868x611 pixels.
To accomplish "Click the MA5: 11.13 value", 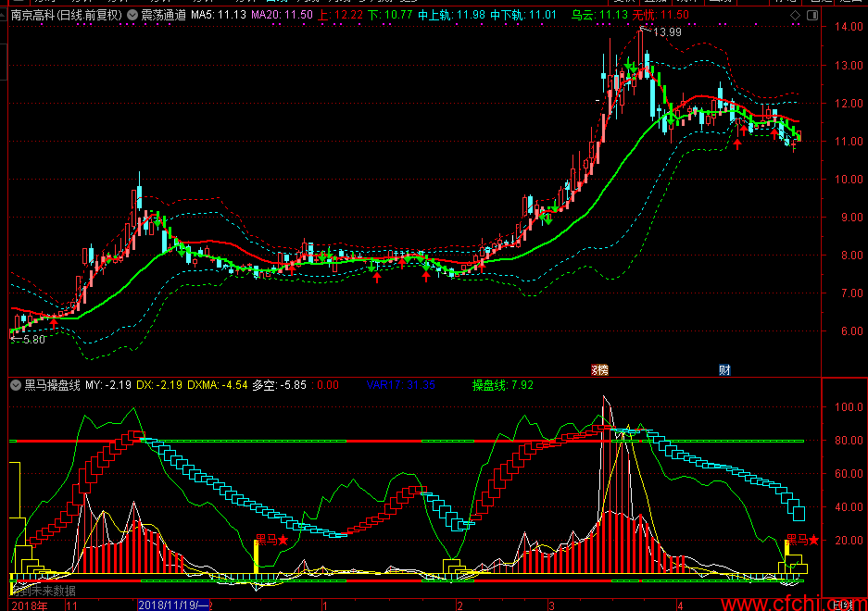I will [x=218, y=15].
